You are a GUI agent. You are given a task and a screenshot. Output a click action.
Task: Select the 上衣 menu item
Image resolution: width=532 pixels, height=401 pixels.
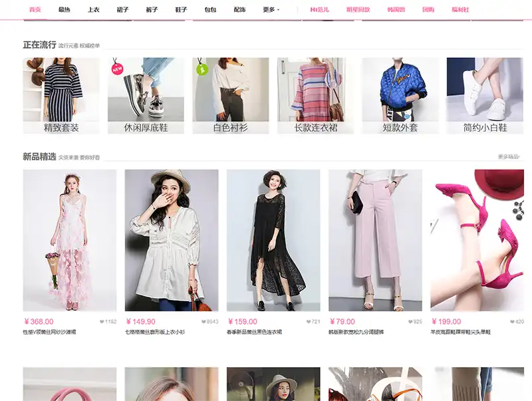[x=94, y=10]
